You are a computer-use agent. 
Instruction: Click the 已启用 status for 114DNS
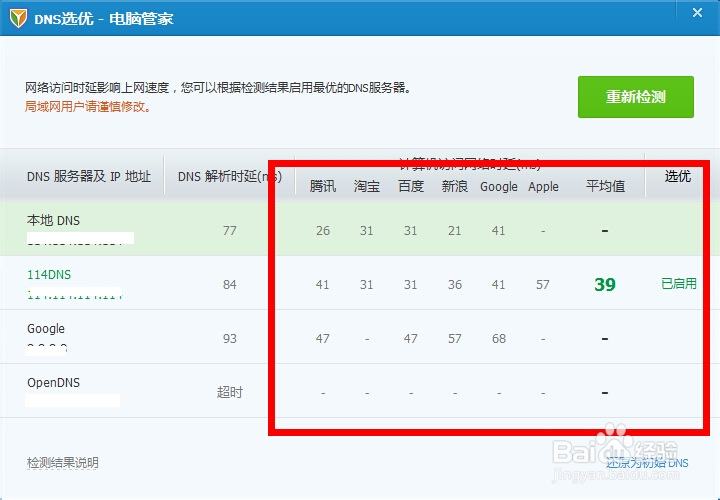point(679,284)
